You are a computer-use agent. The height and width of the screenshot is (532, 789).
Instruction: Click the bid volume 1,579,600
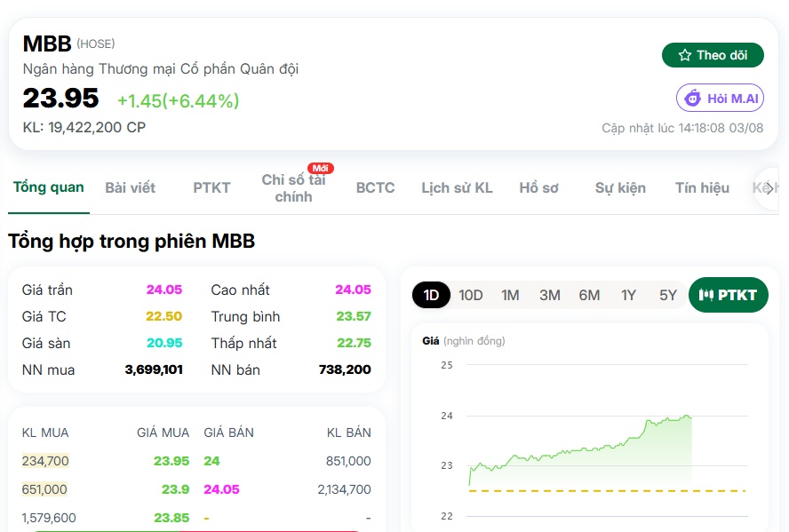click(49, 518)
